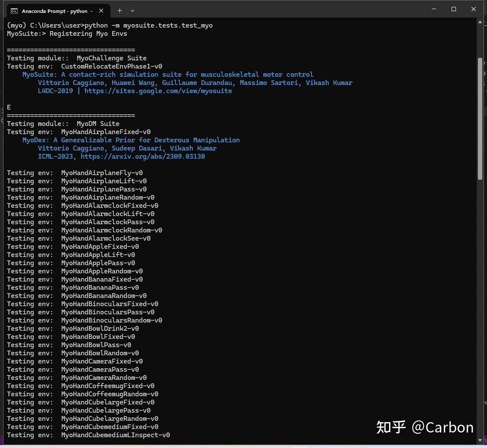Click the command prompt icon on the tab
The width and height of the screenshot is (487, 448).
(14, 11)
